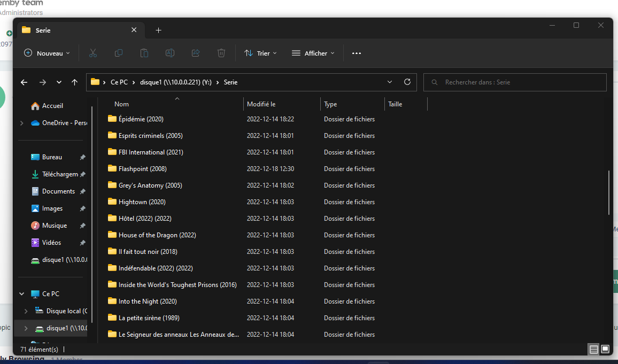This screenshot has height=364, width=618.
Task: Switch to large thumbnails view
Action: pos(605,349)
